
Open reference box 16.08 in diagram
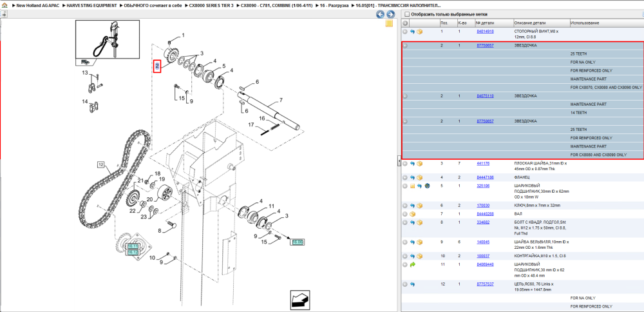pos(298,242)
